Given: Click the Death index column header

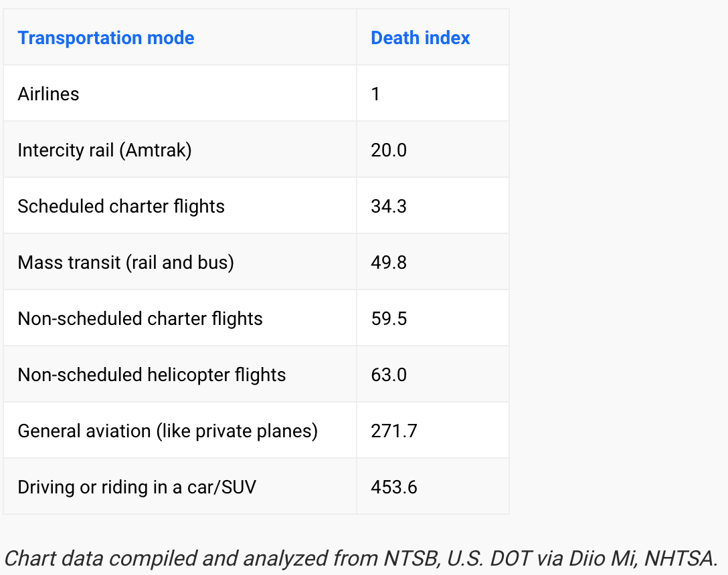Looking at the screenshot, I should click(420, 38).
